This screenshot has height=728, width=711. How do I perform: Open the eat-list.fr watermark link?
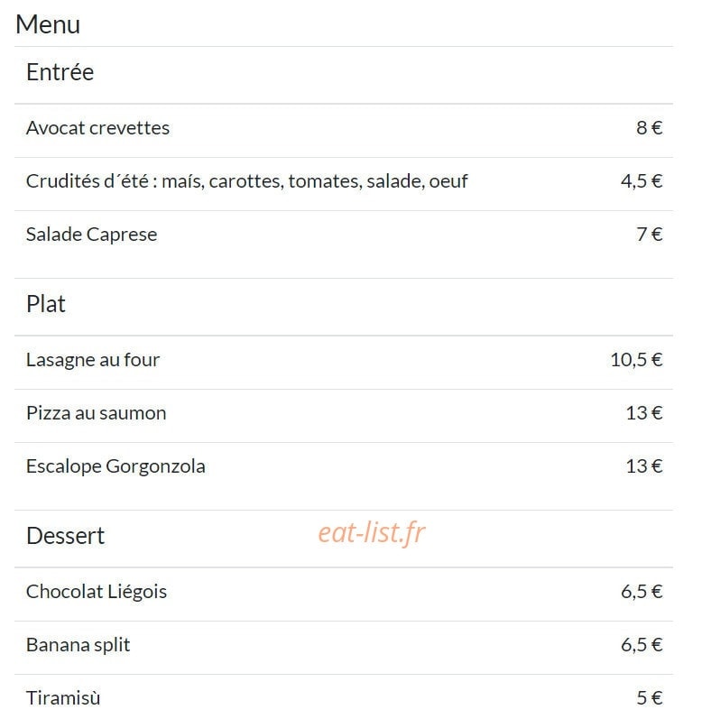click(372, 532)
